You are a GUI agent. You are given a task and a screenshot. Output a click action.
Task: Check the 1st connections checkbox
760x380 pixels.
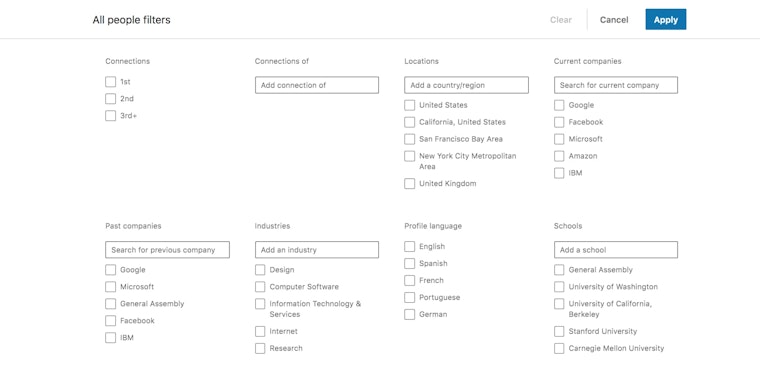click(111, 82)
